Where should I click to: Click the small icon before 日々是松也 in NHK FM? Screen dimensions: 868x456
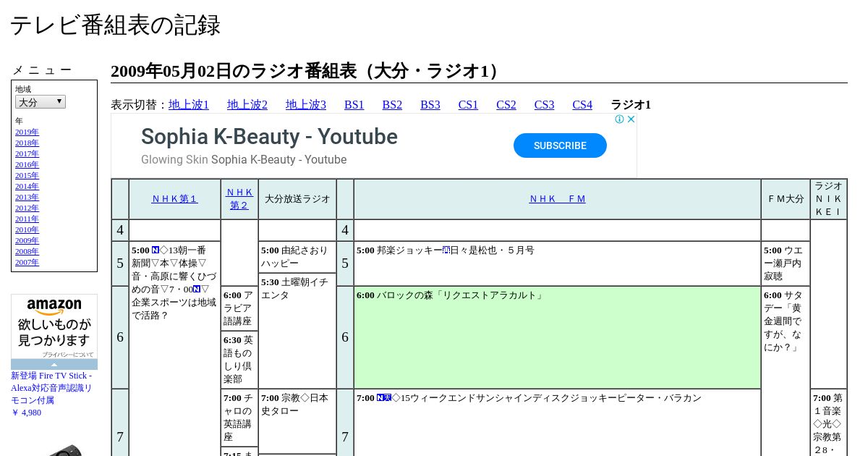tap(446, 250)
